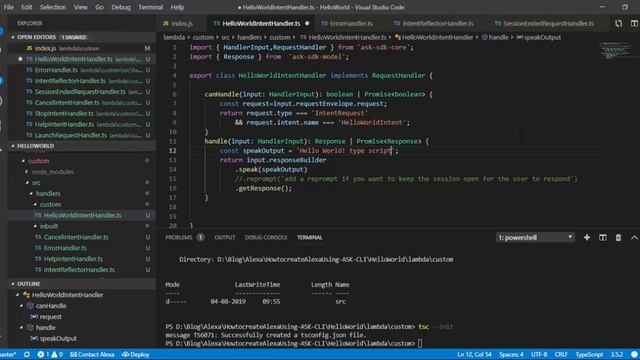Switch to the Output panel tab
Image resolution: width=640 pixels, height=360 pixels.
224,237
